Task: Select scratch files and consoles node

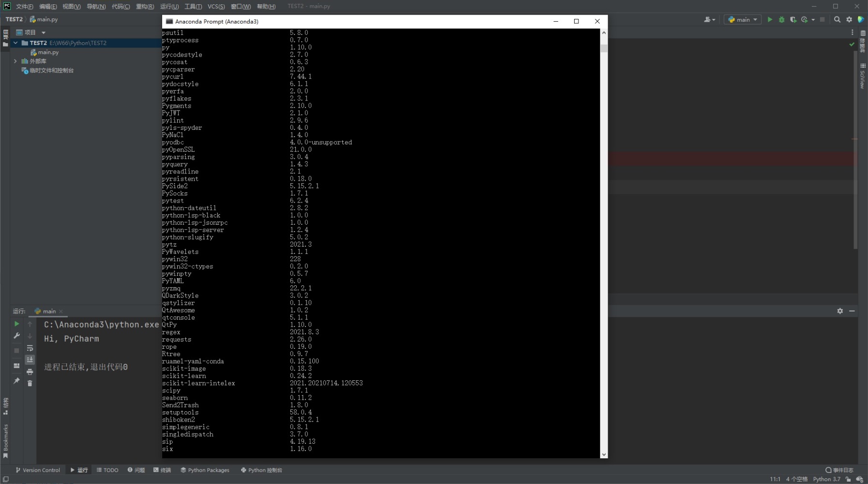Action: coord(47,70)
